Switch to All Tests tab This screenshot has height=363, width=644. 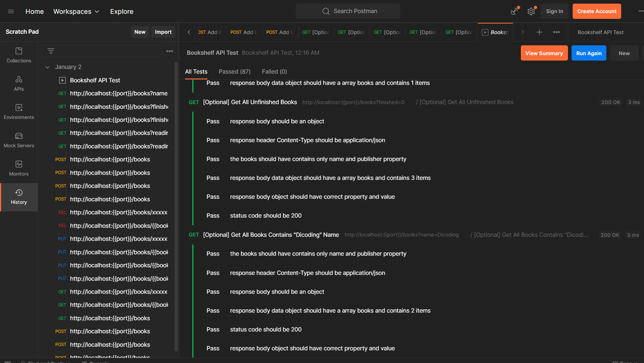[x=196, y=72]
